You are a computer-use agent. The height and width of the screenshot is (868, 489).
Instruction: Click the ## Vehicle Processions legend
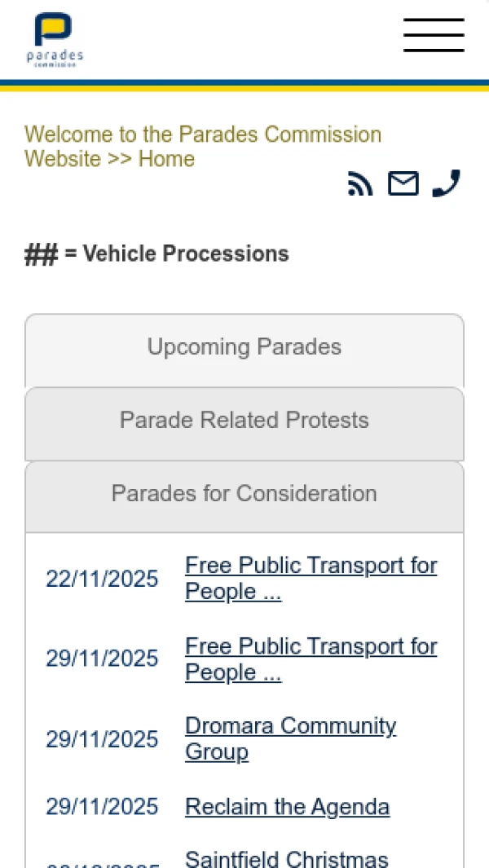point(156,254)
